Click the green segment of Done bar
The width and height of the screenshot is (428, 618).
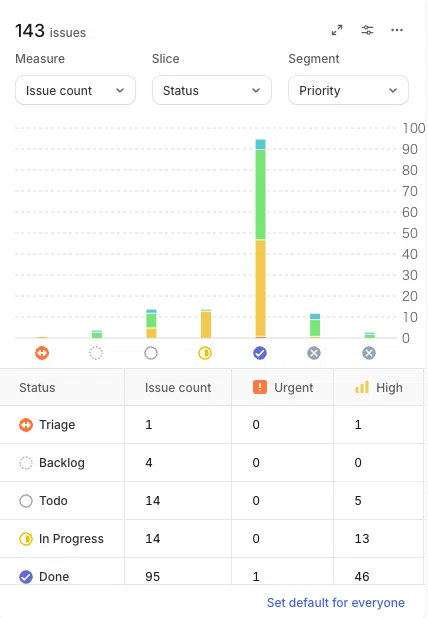(x=261, y=194)
